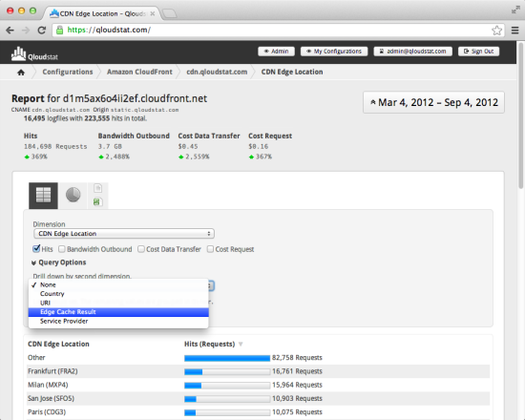Open My Configurations
525x420 pixels.
click(334, 52)
